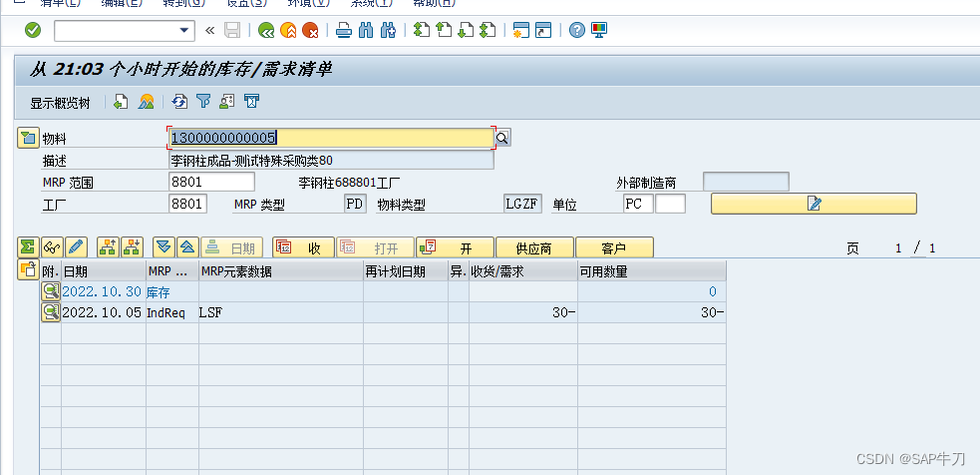This screenshot has width=980, height=475.
Task: Click the user settings icon beside filter
Action: tap(227, 102)
